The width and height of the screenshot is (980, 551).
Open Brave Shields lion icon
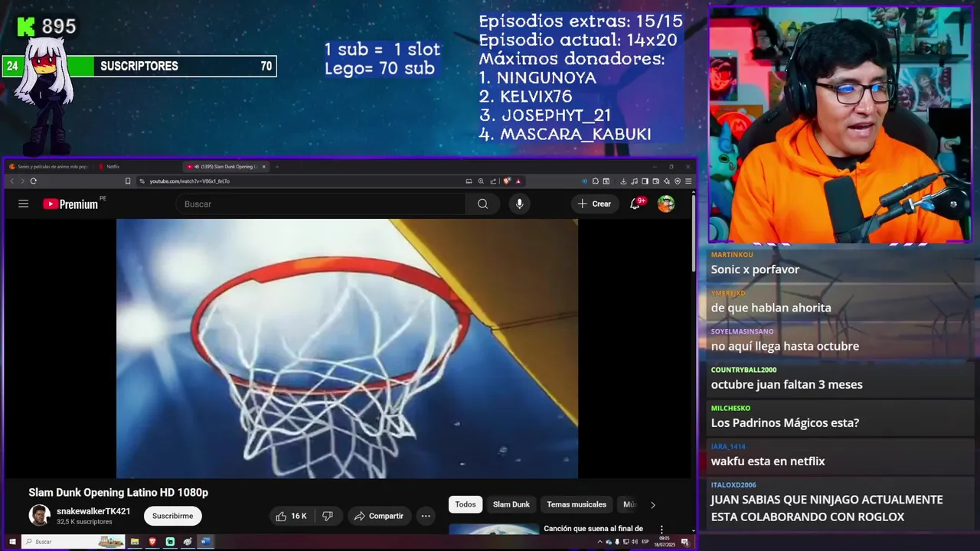(x=507, y=181)
